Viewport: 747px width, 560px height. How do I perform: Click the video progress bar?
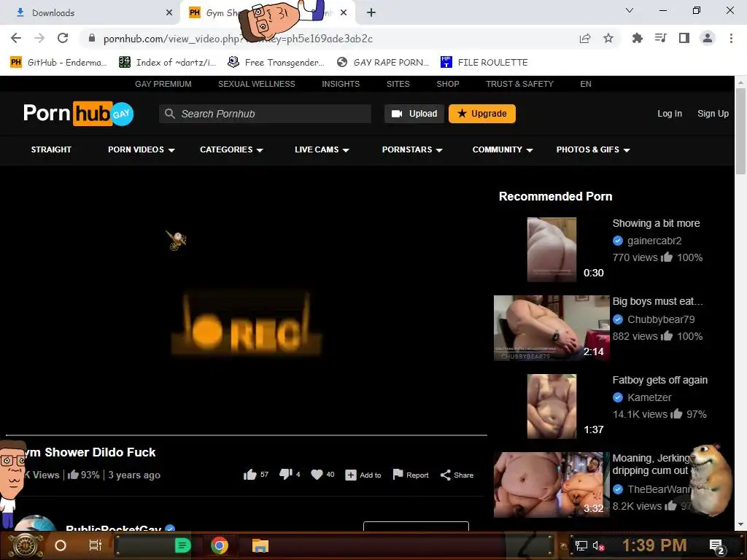pyautogui.click(x=247, y=435)
